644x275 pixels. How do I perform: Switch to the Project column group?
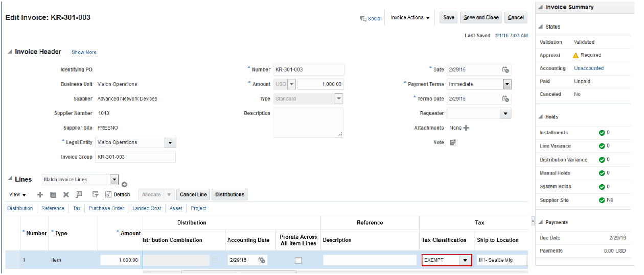[198, 208]
